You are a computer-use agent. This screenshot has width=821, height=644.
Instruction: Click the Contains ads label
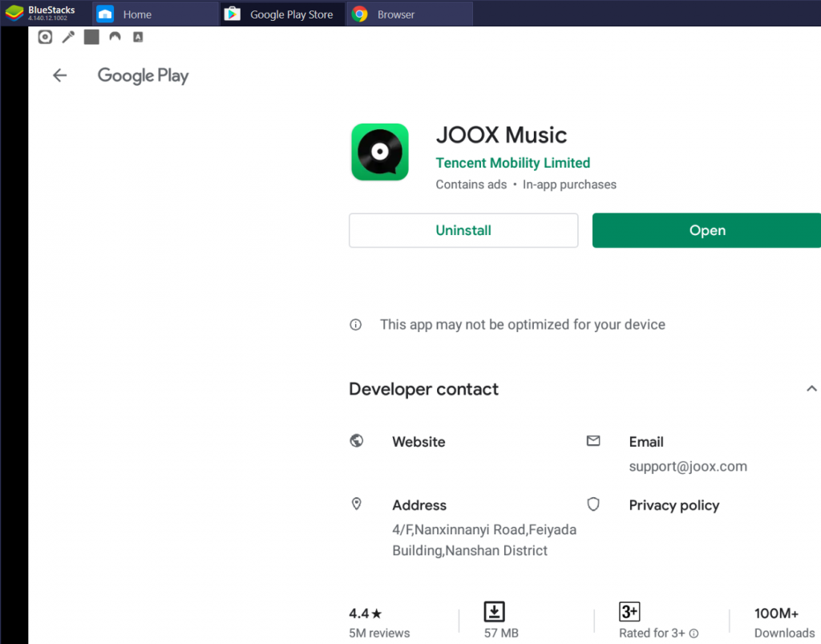tap(471, 184)
